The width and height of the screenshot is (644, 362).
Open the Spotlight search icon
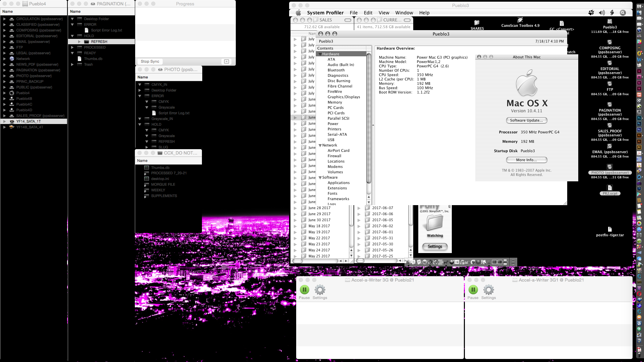click(623, 13)
